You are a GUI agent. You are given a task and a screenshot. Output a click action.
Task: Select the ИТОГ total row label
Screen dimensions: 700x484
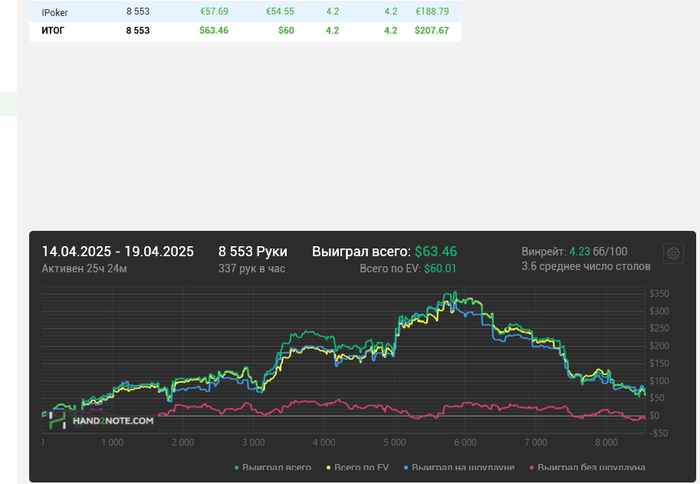53,30
